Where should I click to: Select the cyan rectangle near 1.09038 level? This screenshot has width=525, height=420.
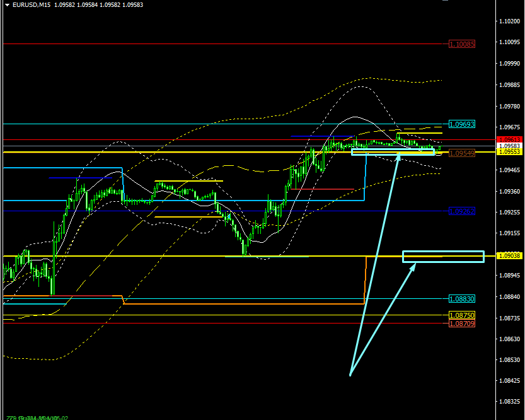coord(443,257)
